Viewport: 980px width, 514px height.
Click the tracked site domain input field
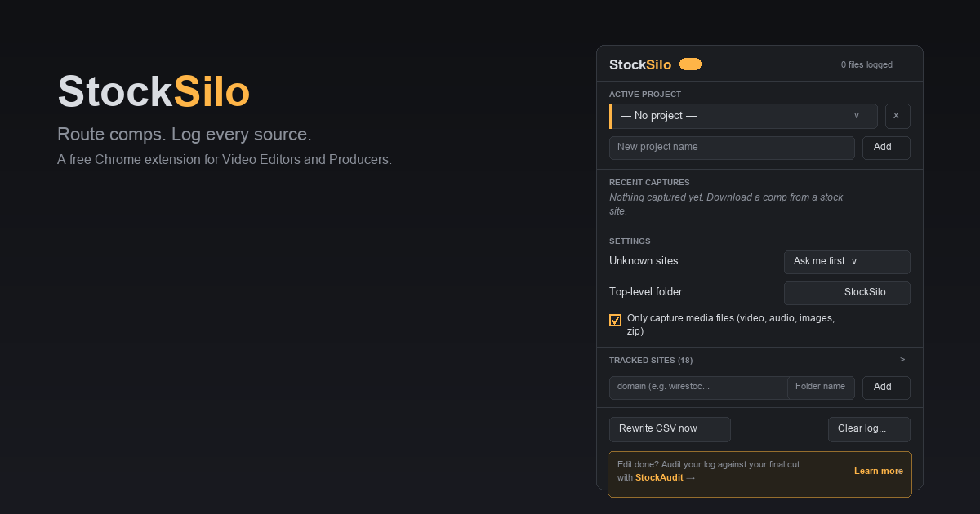(x=698, y=388)
